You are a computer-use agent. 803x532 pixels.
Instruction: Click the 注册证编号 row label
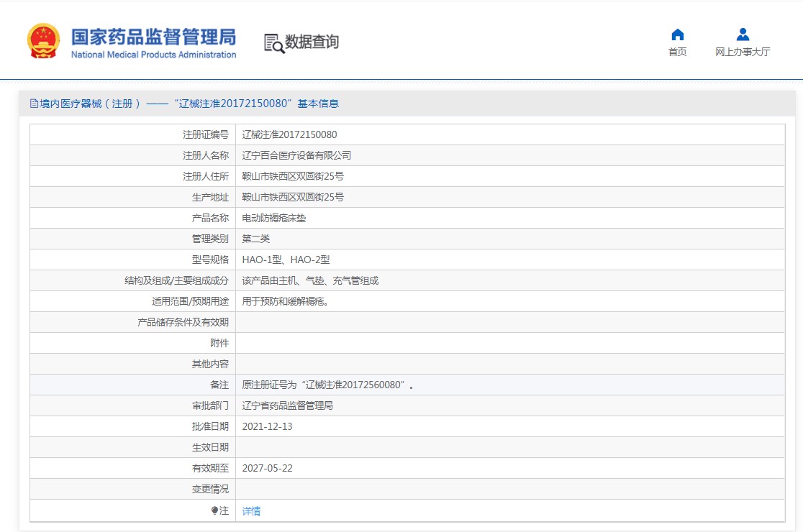click(206, 134)
